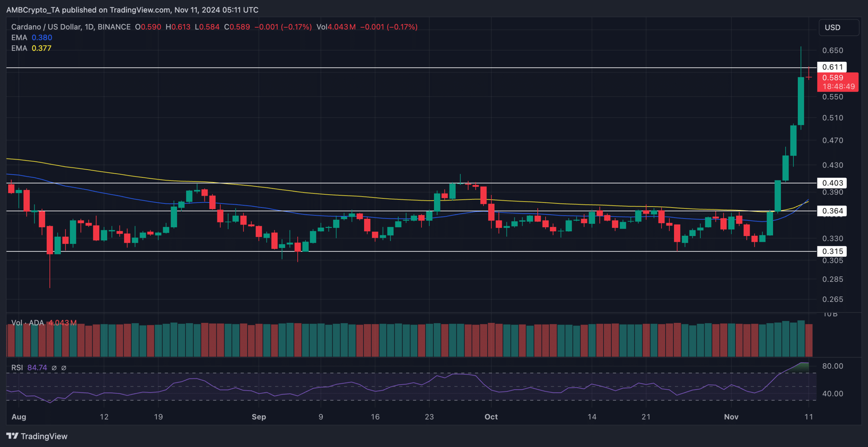Click the 0.510 price axis label

832,118
